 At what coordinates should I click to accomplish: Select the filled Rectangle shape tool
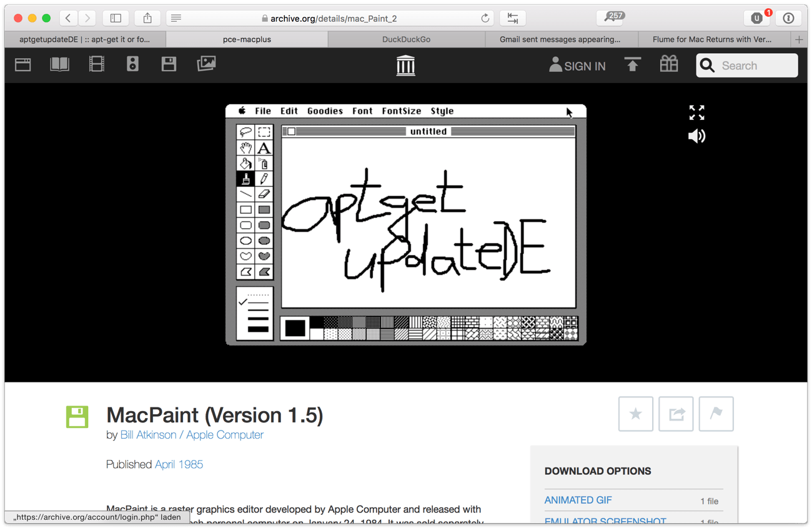pos(264,210)
